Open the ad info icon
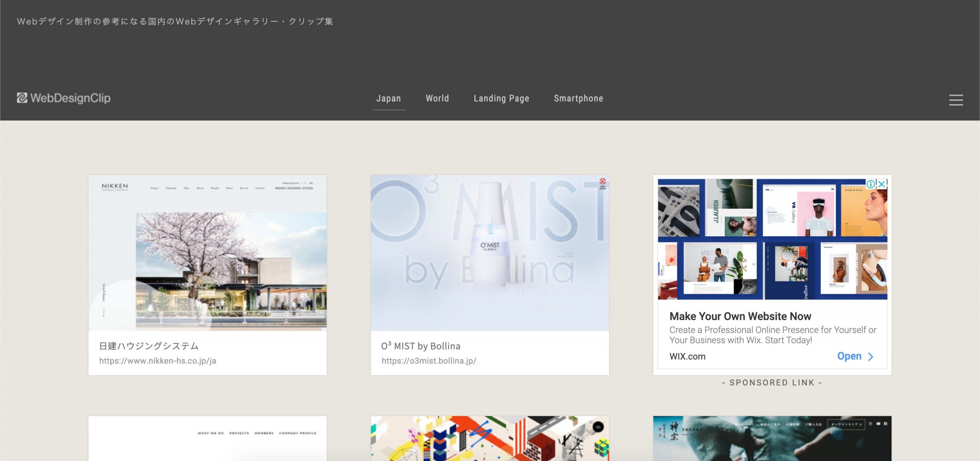 870,184
